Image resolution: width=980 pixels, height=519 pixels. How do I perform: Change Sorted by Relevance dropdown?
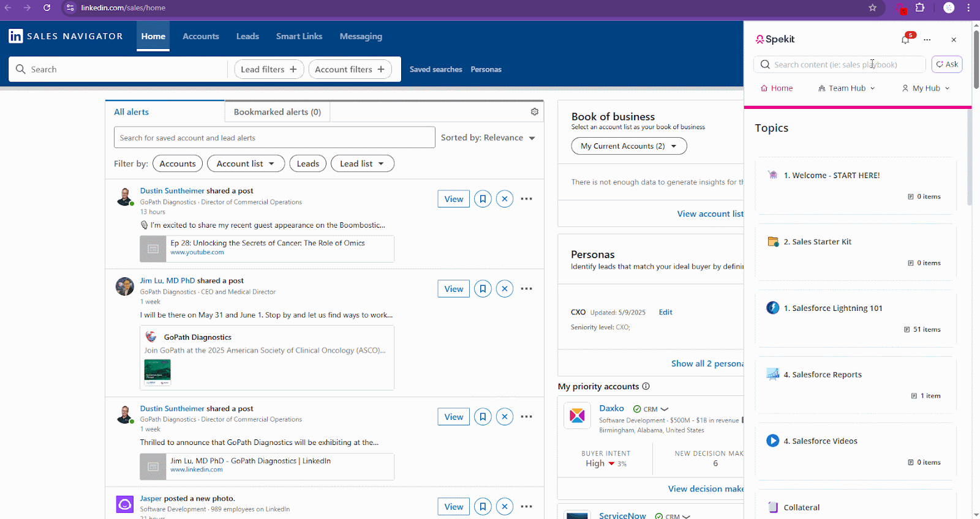(x=488, y=138)
